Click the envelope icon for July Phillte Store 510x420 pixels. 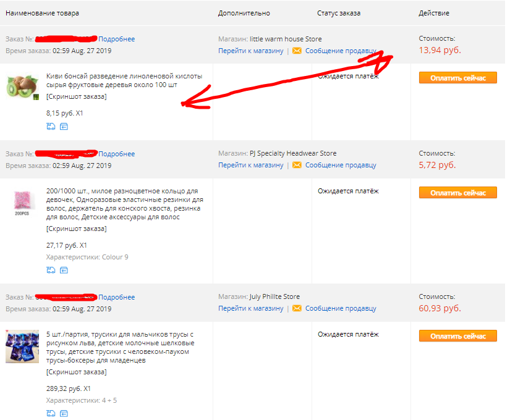coord(297,308)
